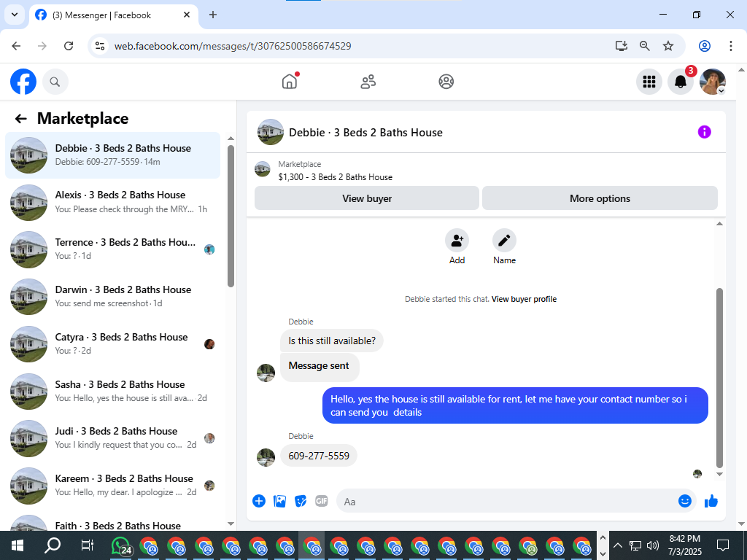
Task: Click the chat header listing thumbnail
Action: pos(271,132)
